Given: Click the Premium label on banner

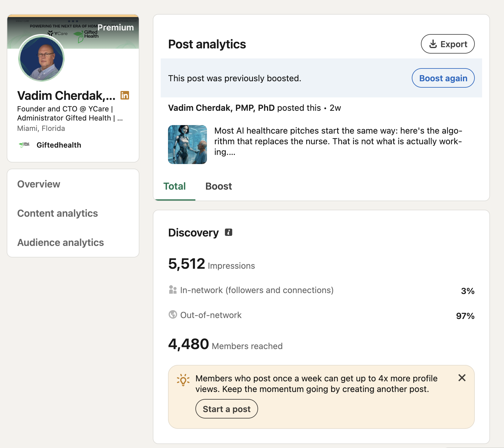Looking at the screenshot, I should coord(116,27).
